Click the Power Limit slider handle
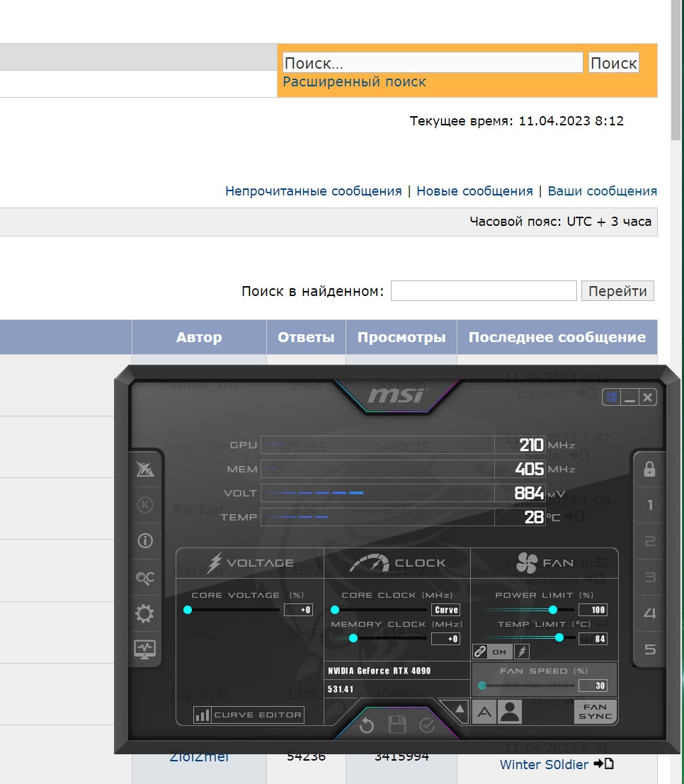Image resolution: width=684 pixels, height=784 pixels. tap(552, 610)
